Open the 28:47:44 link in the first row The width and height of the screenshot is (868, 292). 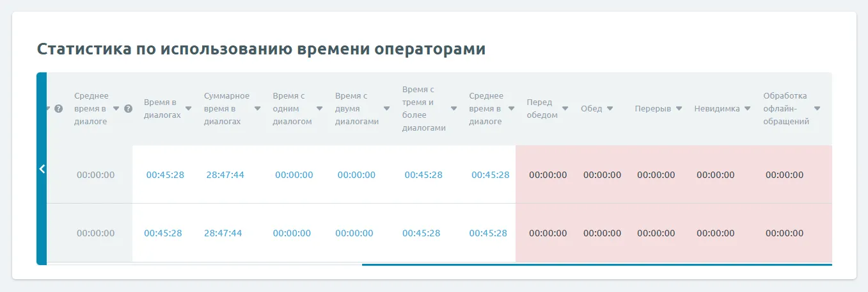225,175
